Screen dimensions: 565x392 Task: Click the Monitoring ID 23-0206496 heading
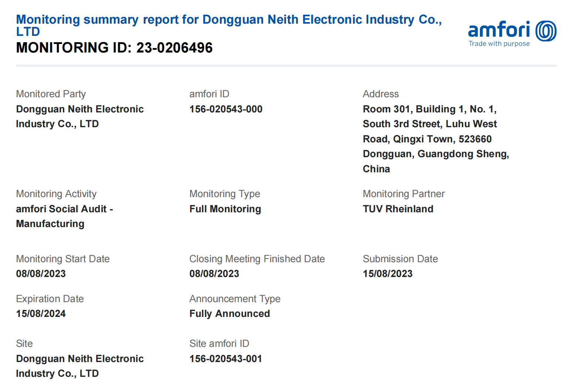(114, 48)
